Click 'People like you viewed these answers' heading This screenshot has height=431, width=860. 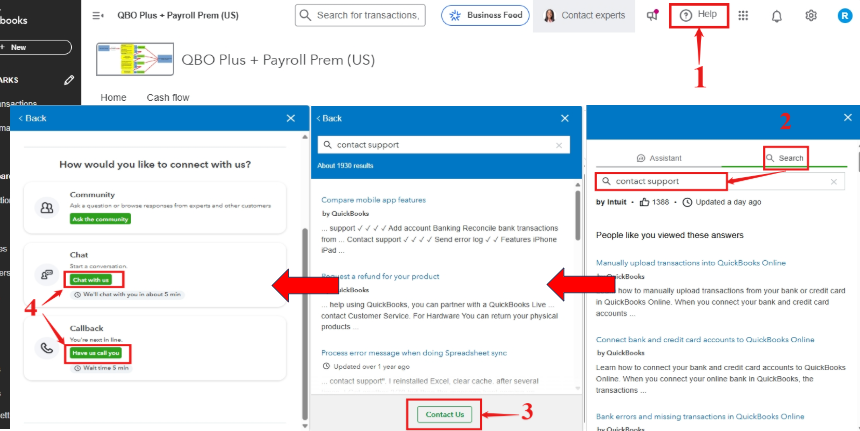pyautogui.click(x=670, y=235)
